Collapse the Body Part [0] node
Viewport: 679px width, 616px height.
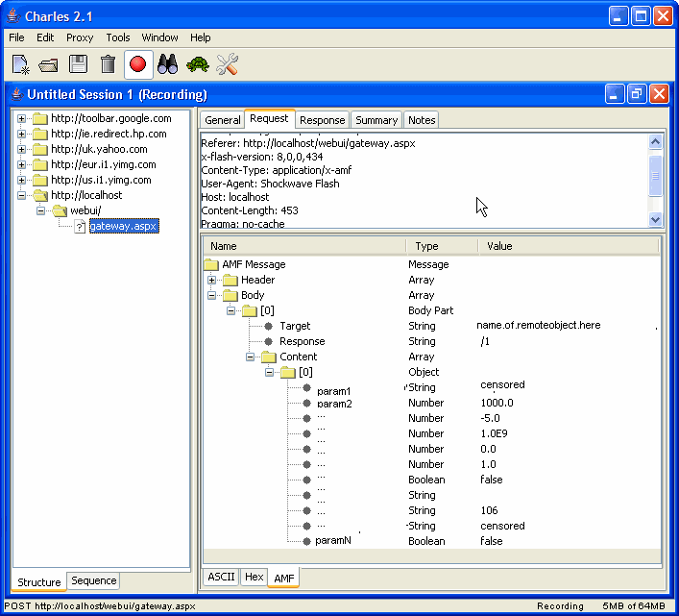click(x=230, y=310)
